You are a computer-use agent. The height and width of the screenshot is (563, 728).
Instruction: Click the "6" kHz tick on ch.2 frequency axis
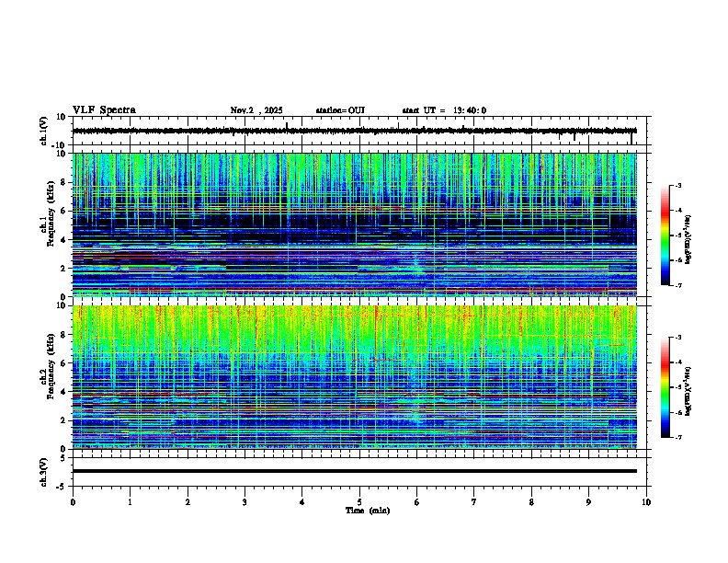(63, 363)
